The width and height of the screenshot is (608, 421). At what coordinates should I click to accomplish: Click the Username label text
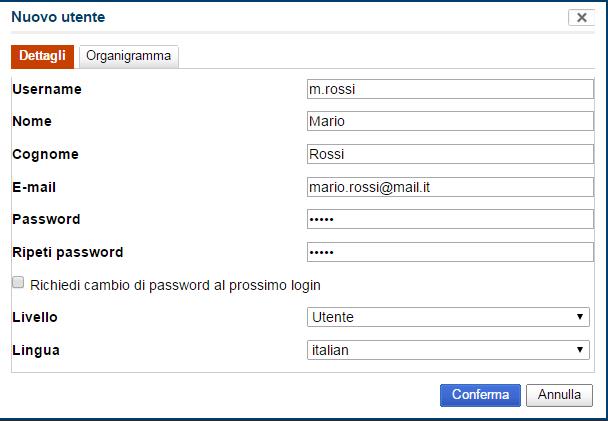tap(47, 89)
